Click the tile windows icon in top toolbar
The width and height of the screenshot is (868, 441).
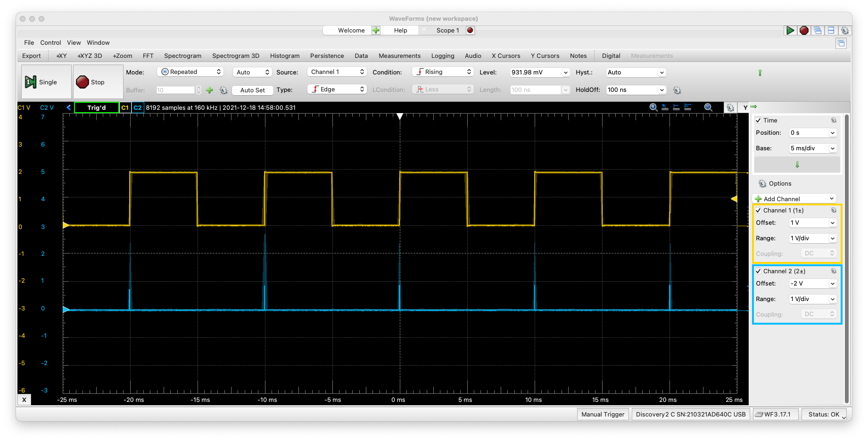831,30
